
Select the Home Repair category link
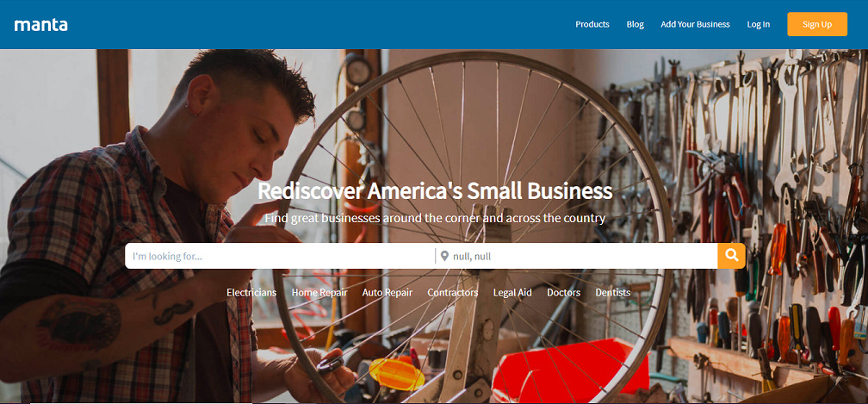tap(319, 292)
